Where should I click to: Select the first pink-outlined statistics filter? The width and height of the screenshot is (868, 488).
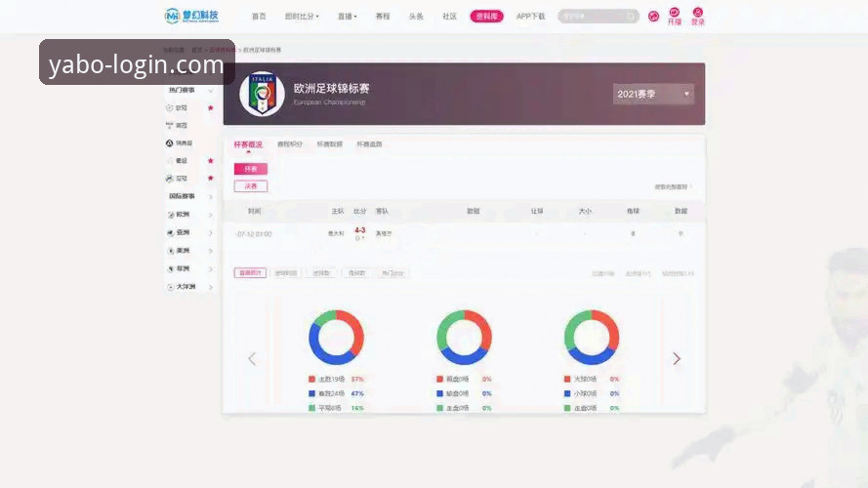pos(250,273)
